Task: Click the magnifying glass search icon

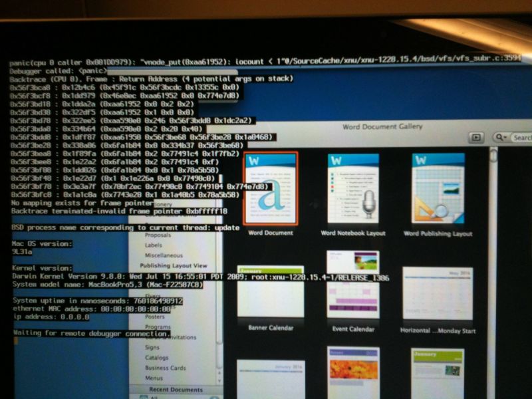Action: pyautogui.click(x=501, y=138)
